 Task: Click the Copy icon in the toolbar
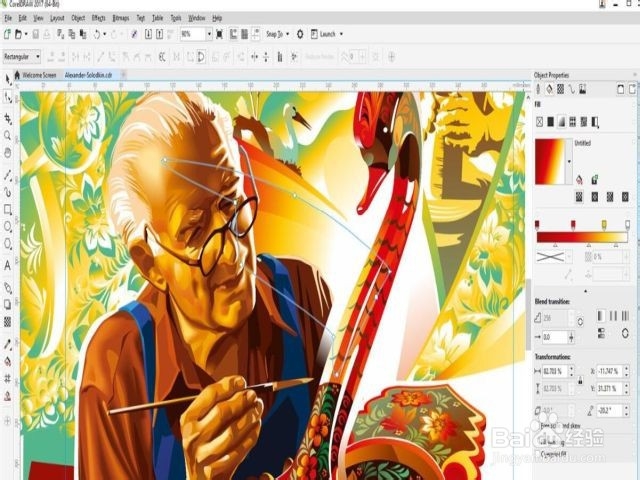click(x=72, y=34)
